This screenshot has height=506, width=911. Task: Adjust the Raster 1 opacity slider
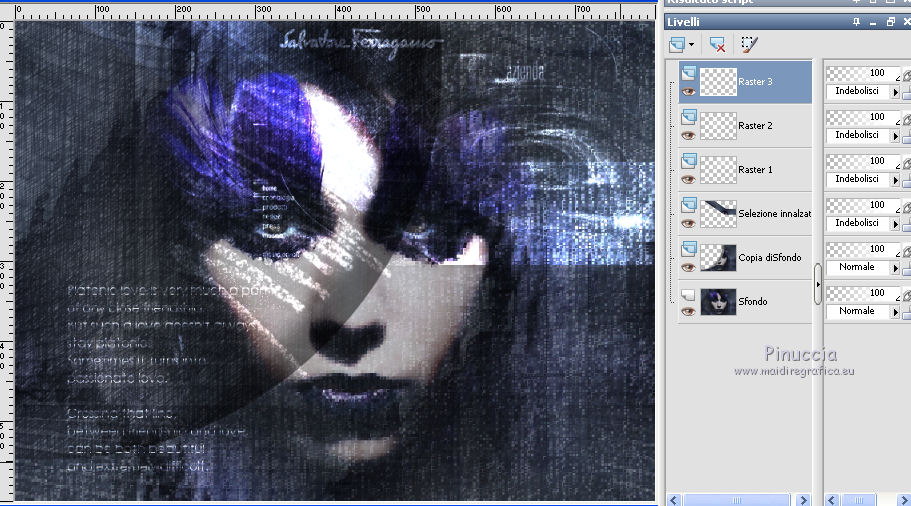tap(863, 162)
